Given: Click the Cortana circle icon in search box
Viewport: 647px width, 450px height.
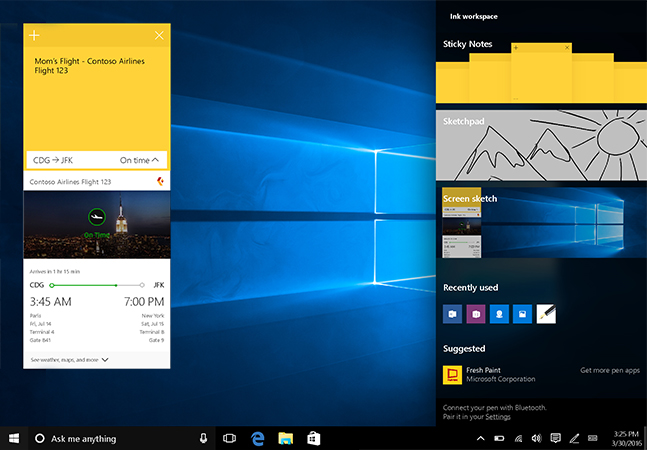Looking at the screenshot, I should tap(40, 438).
